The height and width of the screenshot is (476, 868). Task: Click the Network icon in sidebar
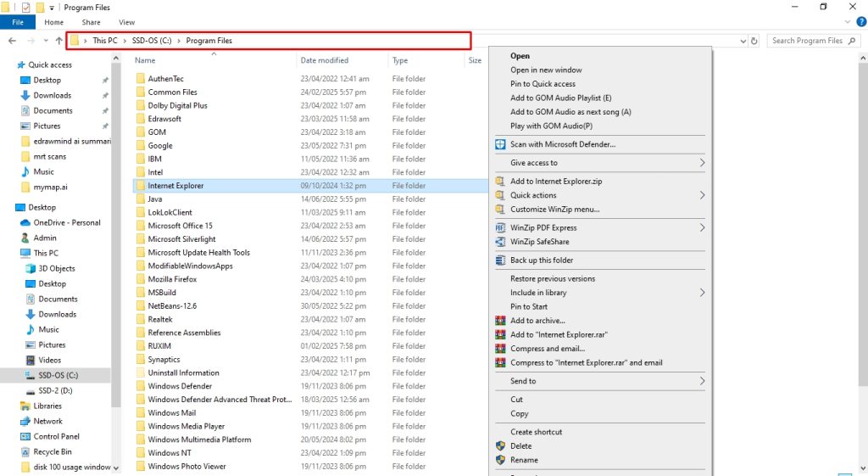[25, 421]
